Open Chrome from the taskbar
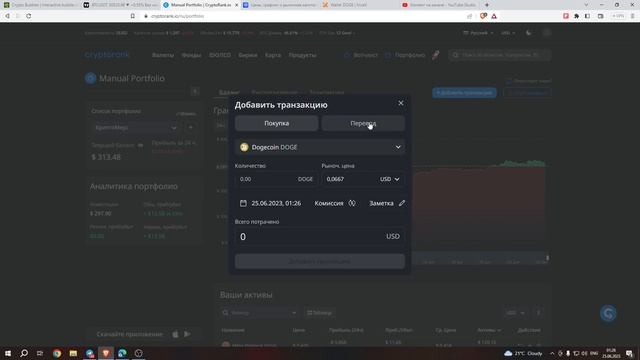640x360 pixels. (57, 353)
